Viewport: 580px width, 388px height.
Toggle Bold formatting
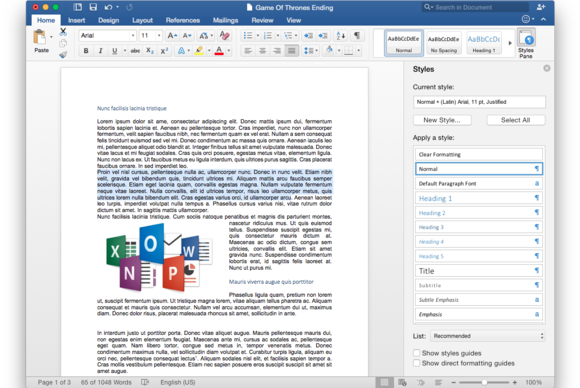[x=86, y=51]
